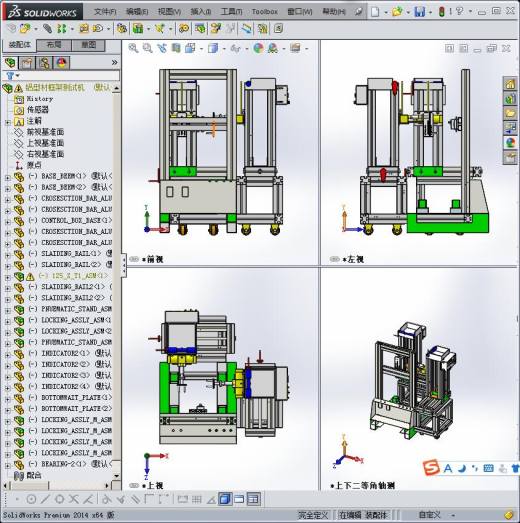Click the History item in tree

click(x=40, y=99)
